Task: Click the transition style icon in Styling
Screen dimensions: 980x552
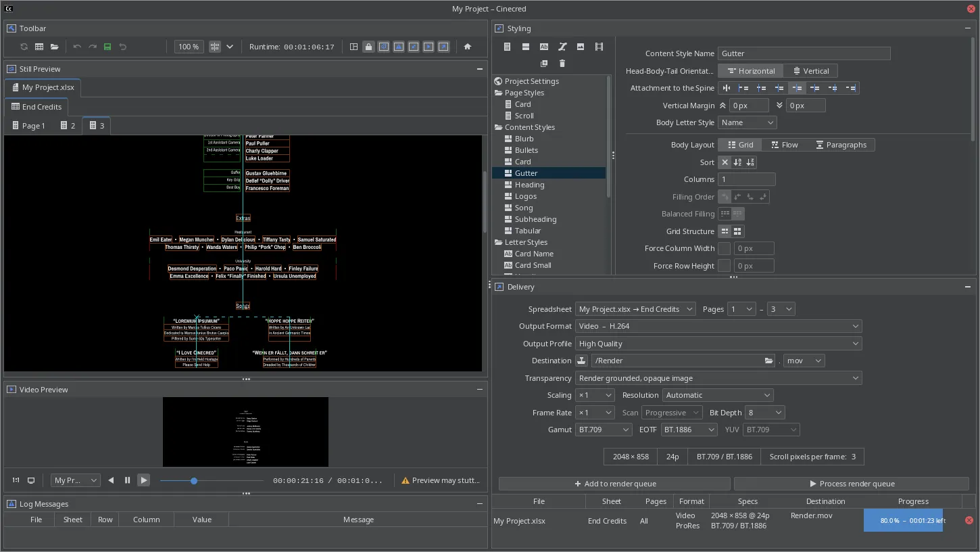Action: click(x=562, y=47)
